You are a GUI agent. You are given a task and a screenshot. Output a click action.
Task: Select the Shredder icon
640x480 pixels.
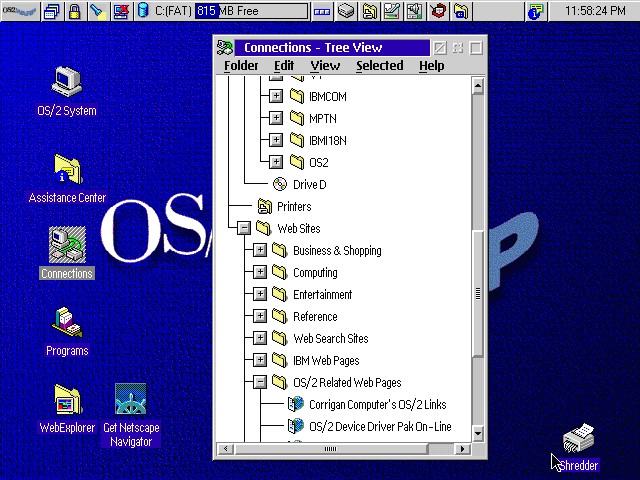tap(578, 439)
